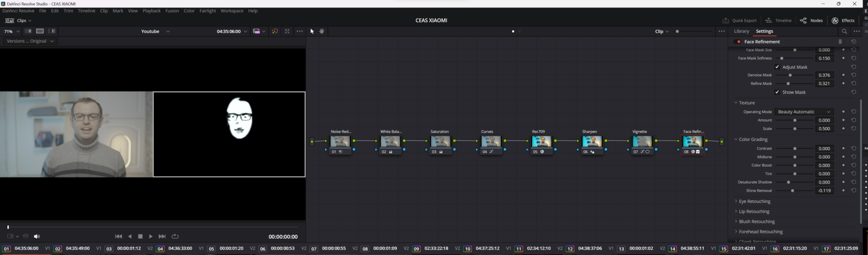Toggle Face Refinement enable red dot
The width and height of the screenshot is (868, 255).
click(739, 42)
